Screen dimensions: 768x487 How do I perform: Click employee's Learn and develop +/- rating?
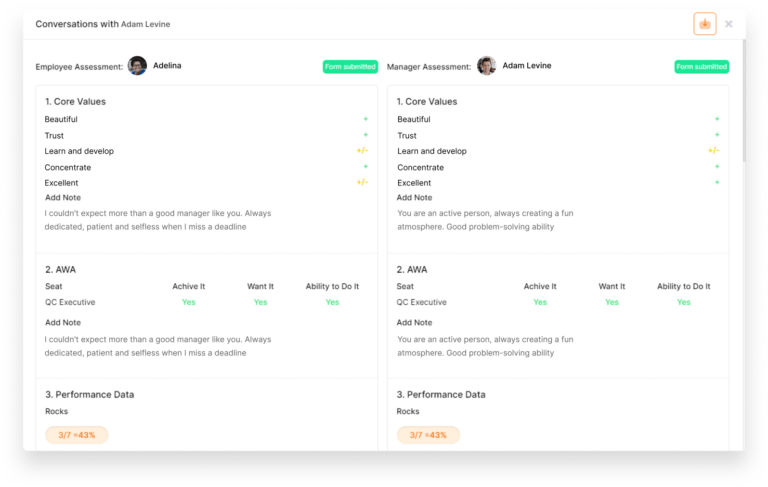pos(362,151)
